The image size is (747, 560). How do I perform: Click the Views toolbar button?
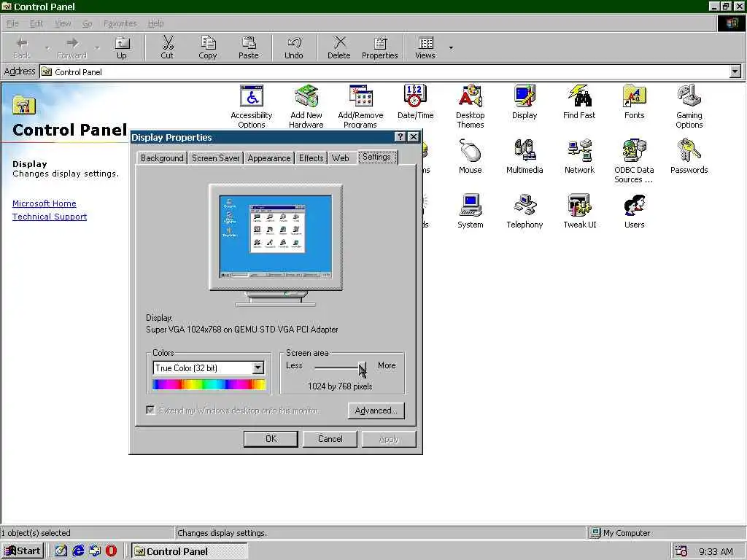coord(425,47)
